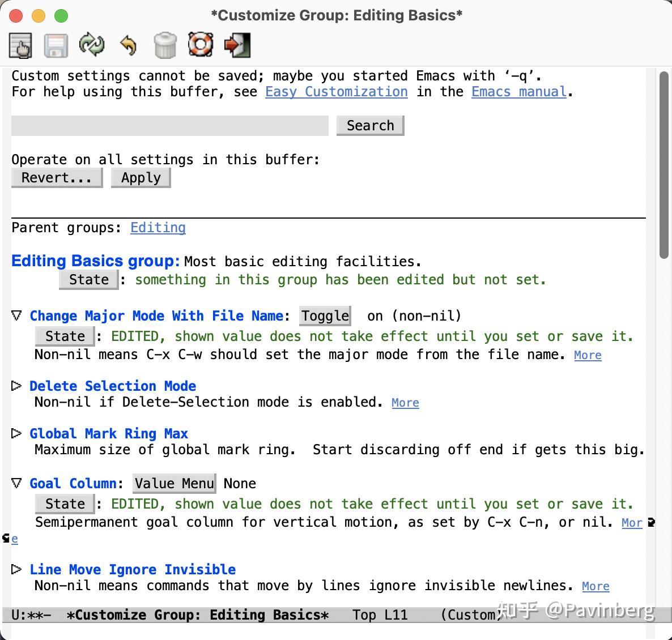Viewport: 672px width, 640px height.
Task: Click the Search button
Action: 369,125
